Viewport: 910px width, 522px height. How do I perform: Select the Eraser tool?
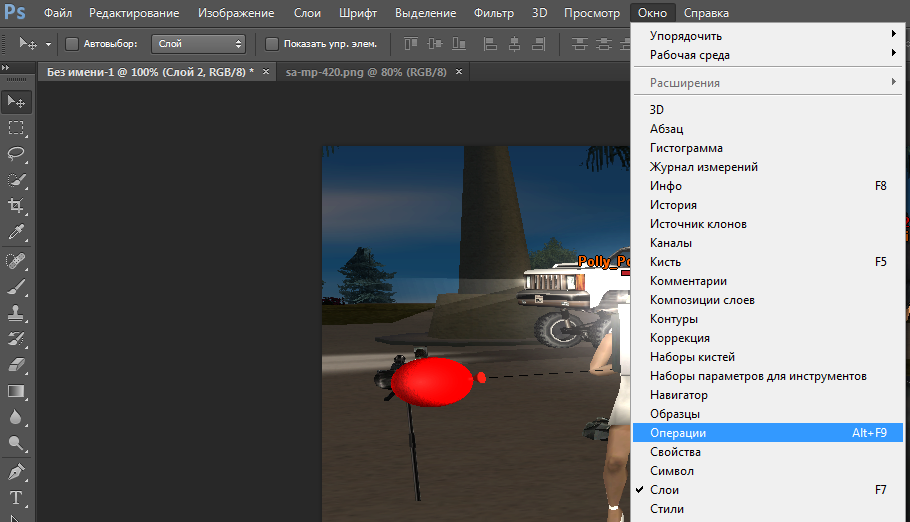tap(16, 365)
